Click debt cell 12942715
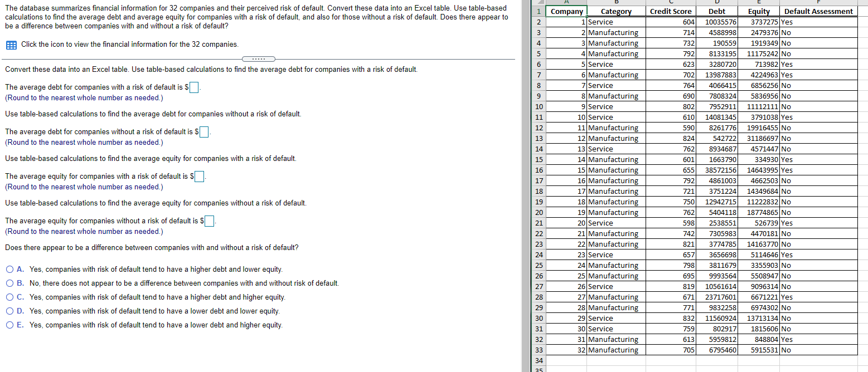 (717, 202)
